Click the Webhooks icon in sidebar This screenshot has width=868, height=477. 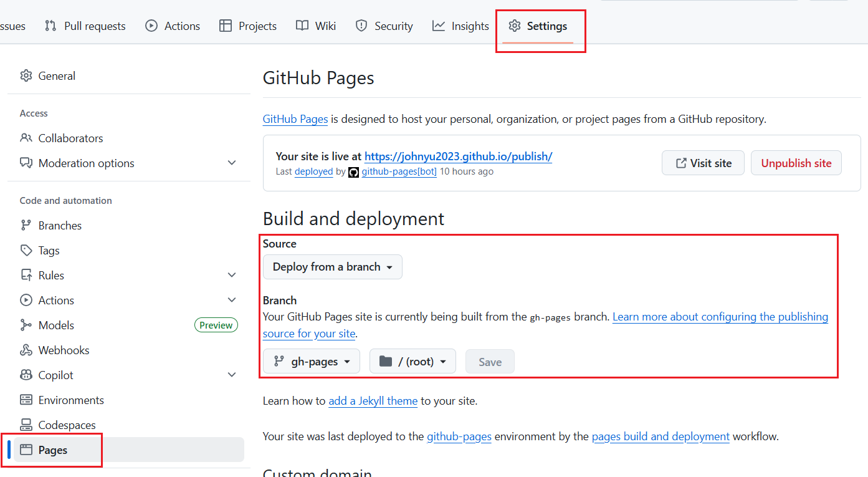coord(26,350)
